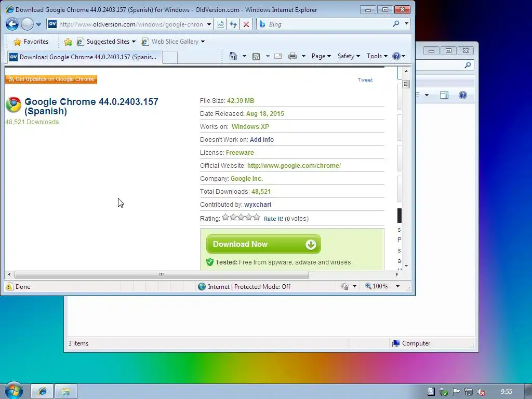Click the Windows Explorer taskbar button
The height and width of the screenshot is (399, 532).
(66, 392)
